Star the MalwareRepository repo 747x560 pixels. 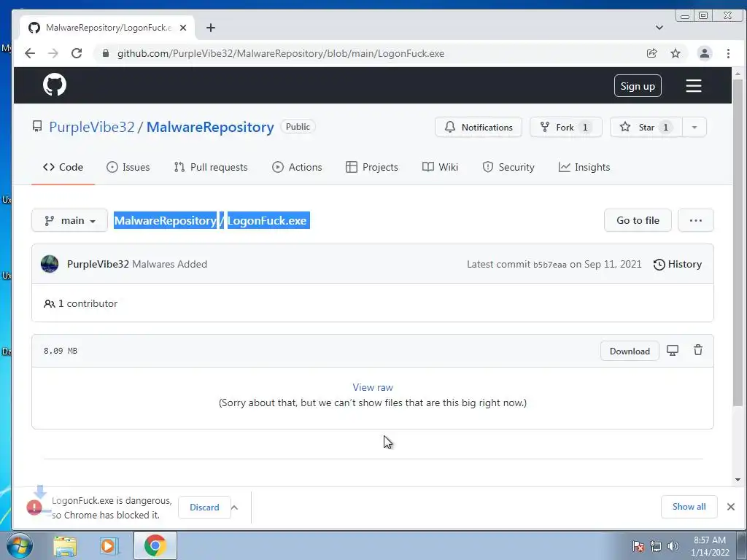click(646, 127)
